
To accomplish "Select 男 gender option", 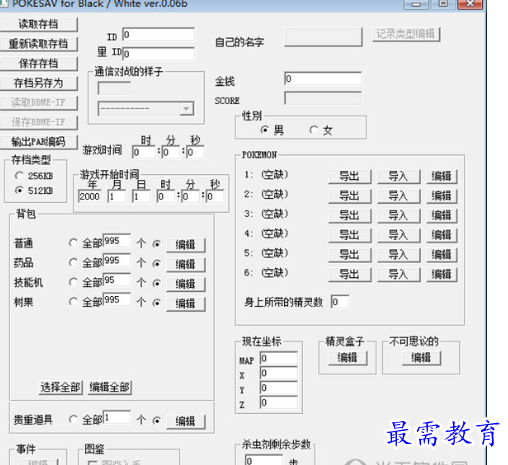I will (264, 130).
